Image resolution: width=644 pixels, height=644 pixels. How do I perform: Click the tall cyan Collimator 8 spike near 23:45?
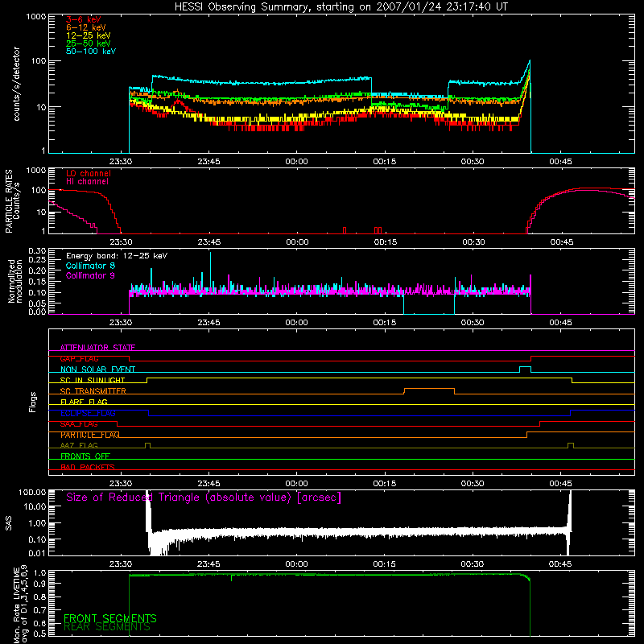tap(211, 271)
